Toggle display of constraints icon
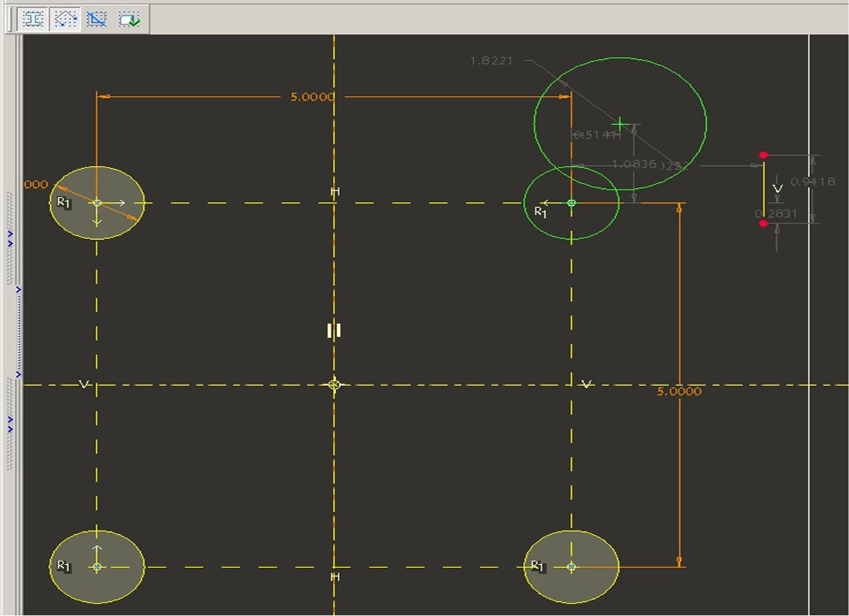Image resolution: width=849 pixels, height=616 pixels. pyautogui.click(x=65, y=19)
